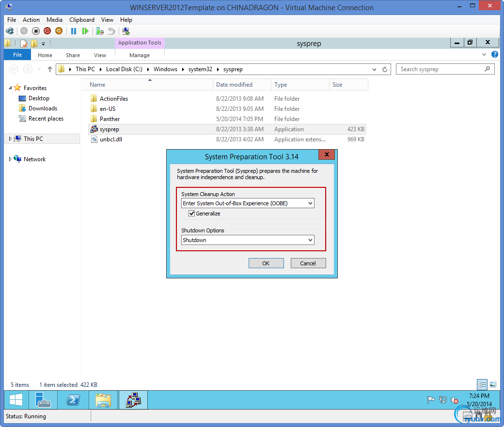504x427 pixels.
Task: Click the orange Save state toolbar icon
Action: click(x=59, y=31)
